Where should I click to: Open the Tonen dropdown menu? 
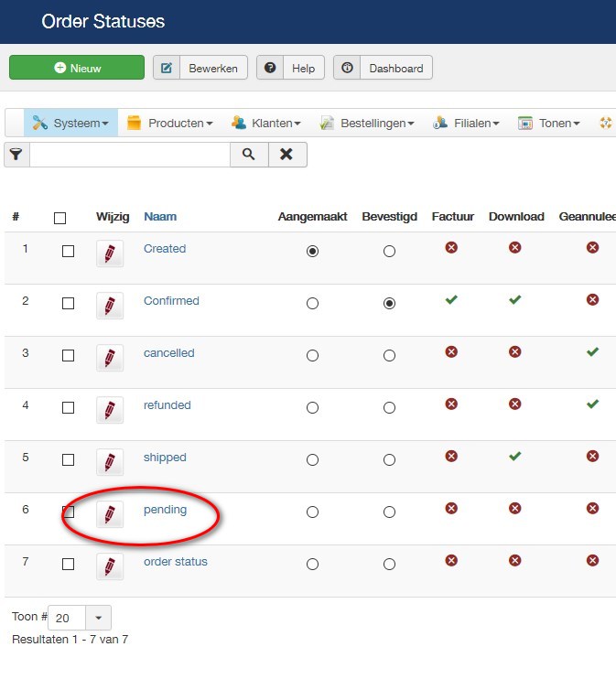coord(549,123)
